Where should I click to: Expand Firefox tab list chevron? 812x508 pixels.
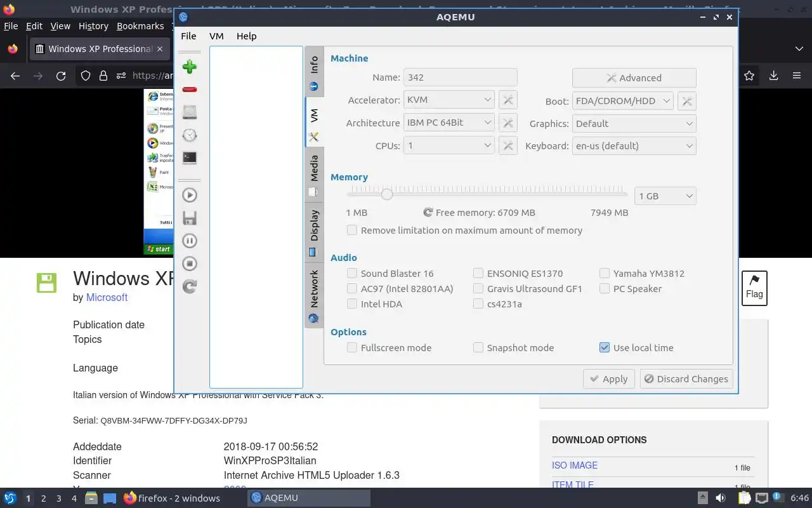tap(799, 49)
